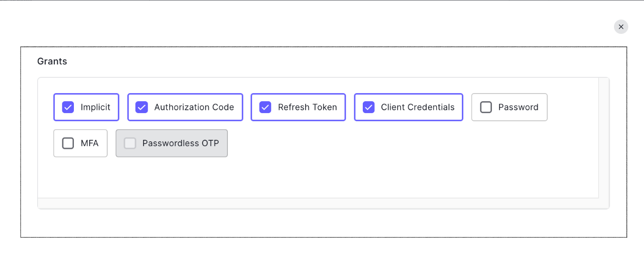Click the disabled Passwordless OTP checkbox
This screenshot has width=644, height=253.
point(130,143)
